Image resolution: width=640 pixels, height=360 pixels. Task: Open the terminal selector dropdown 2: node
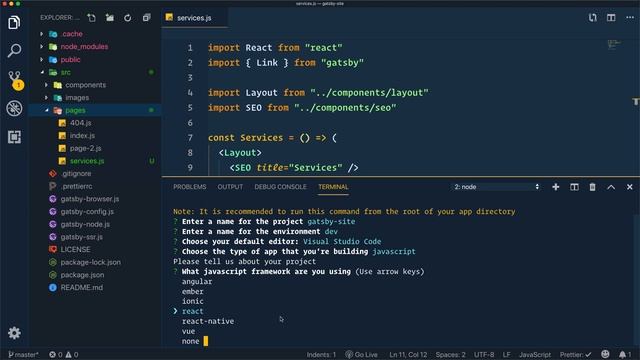pos(497,187)
